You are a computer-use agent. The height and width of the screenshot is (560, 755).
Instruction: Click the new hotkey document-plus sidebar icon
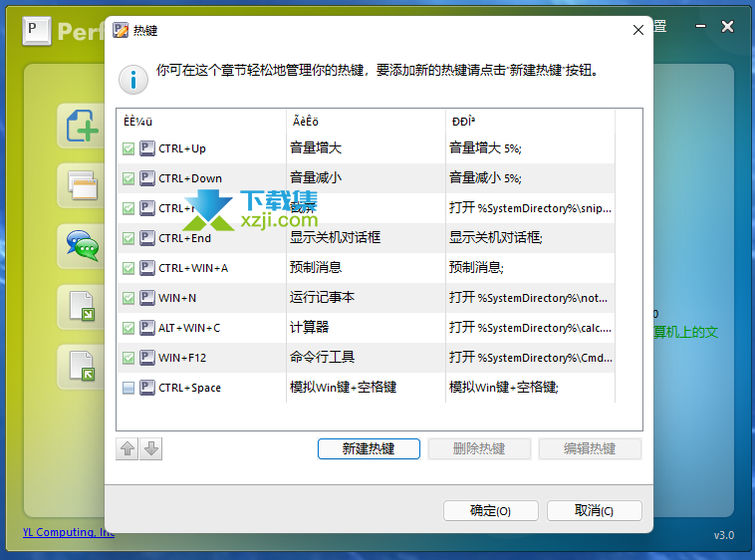tap(82, 127)
